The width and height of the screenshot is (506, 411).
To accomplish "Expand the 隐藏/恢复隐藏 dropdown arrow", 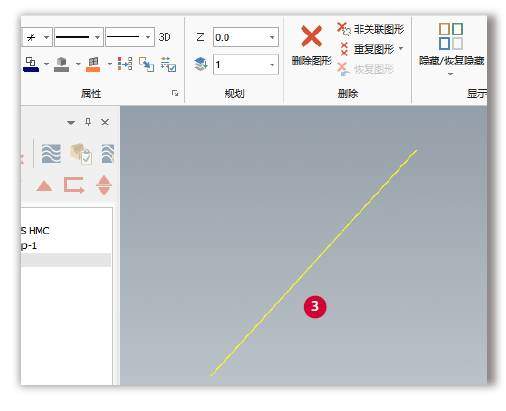I will click(x=451, y=74).
